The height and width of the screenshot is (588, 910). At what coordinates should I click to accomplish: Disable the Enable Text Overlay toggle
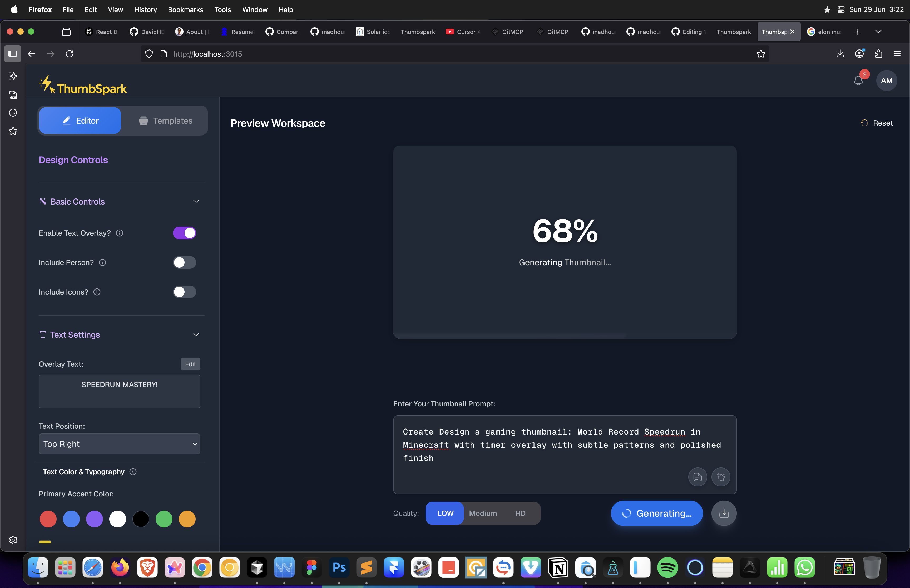(x=184, y=233)
